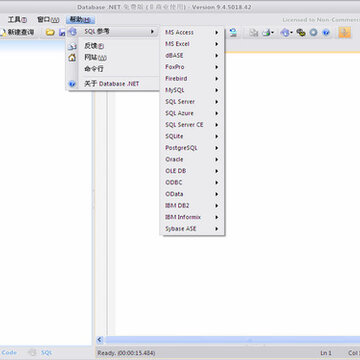This screenshot has width=360, height=360.
Task: Open the 工具 menu
Action: point(17,20)
